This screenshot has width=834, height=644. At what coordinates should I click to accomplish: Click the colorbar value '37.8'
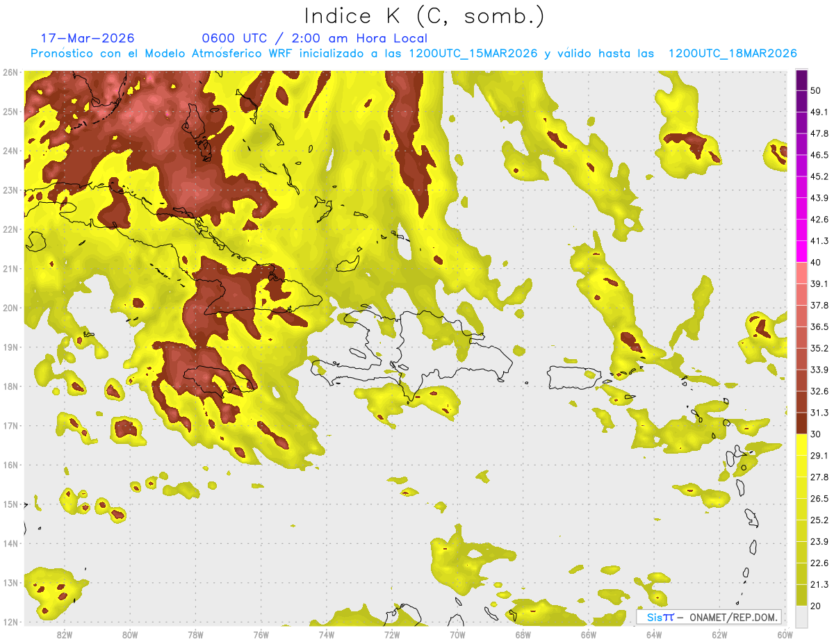(x=819, y=305)
